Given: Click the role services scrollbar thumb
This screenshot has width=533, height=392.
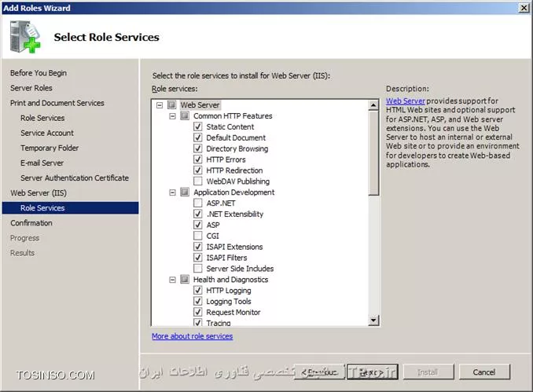Looking at the screenshot, I should [x=373, y=153].
